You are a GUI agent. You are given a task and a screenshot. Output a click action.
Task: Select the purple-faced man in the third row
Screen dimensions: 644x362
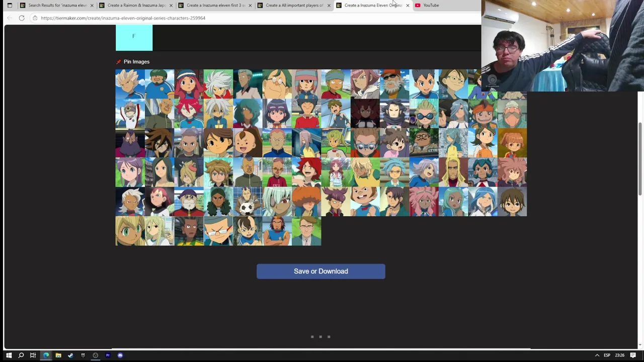coord(130,143)
